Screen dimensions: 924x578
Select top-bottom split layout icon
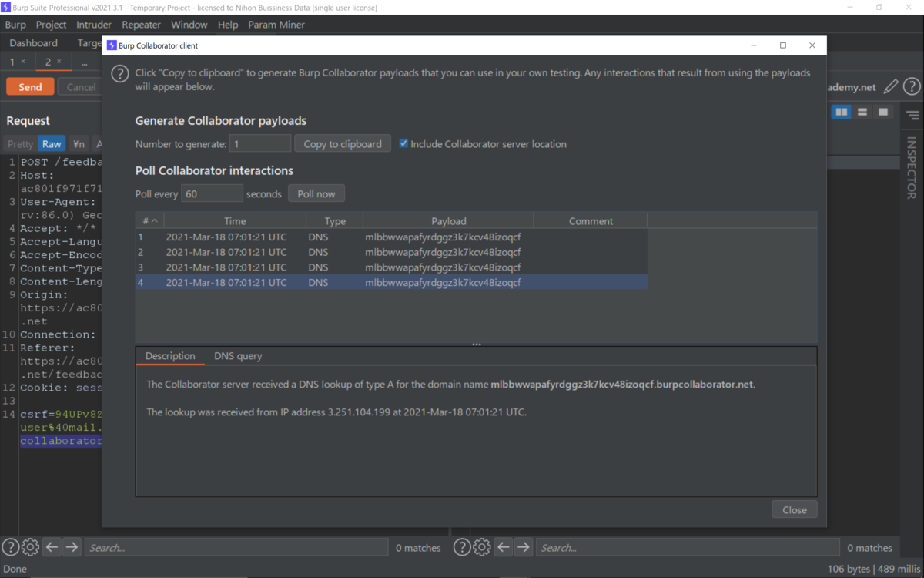point(862,113)
